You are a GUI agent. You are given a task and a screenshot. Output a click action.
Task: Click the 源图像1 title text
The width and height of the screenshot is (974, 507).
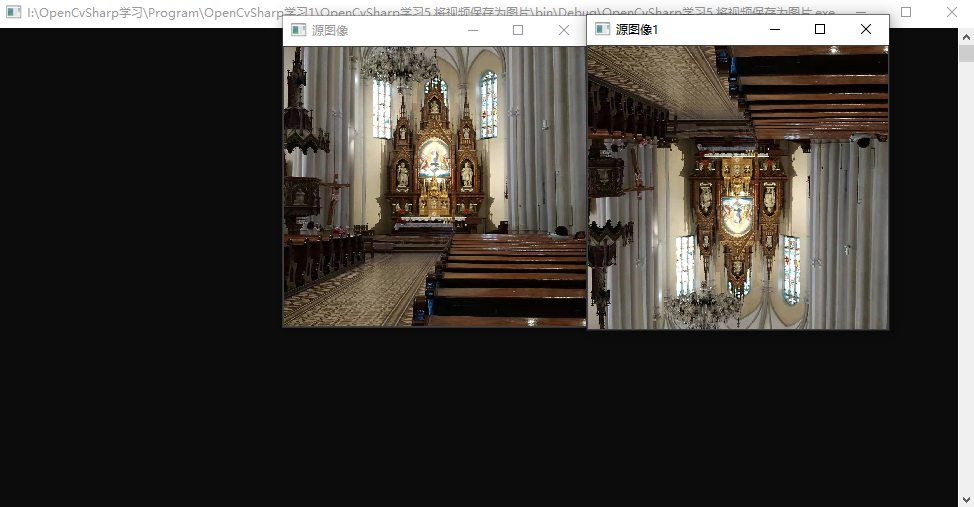(x=637, y=29)
